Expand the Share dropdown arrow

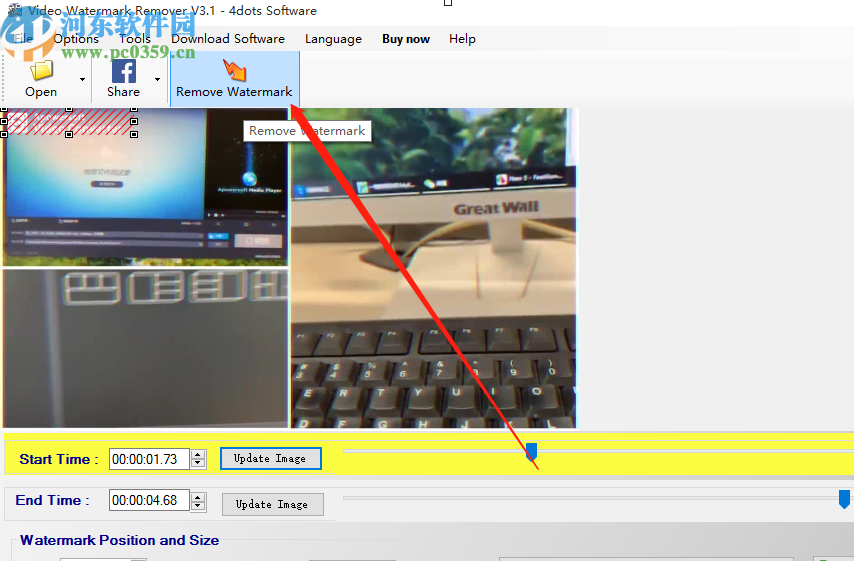click(x=157, y=80)
